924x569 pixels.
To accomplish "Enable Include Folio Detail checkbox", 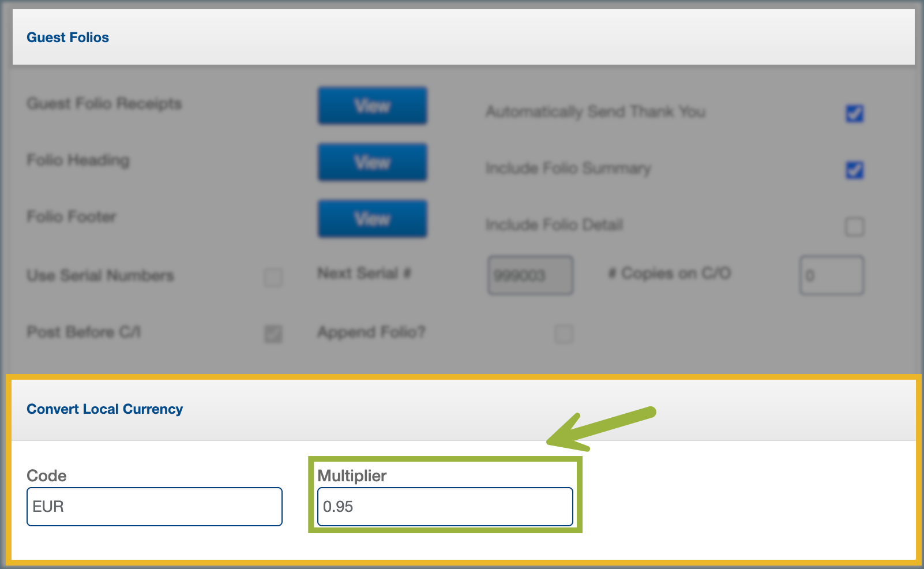I will point(854,226).
